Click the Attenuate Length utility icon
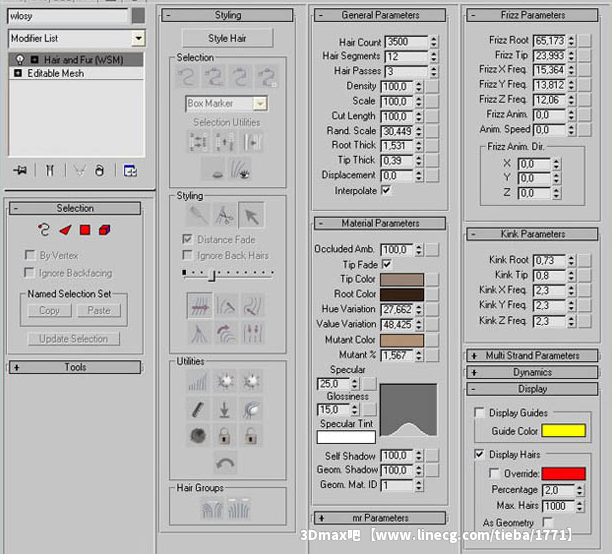The width and height of the screenshot is (612, 554). (198, 381)
